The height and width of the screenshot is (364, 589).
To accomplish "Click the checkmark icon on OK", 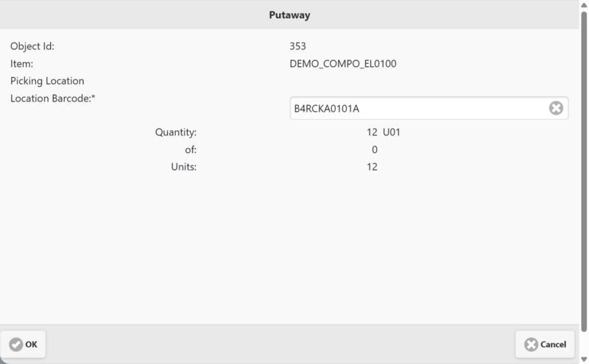I will [x=15, y=344].
